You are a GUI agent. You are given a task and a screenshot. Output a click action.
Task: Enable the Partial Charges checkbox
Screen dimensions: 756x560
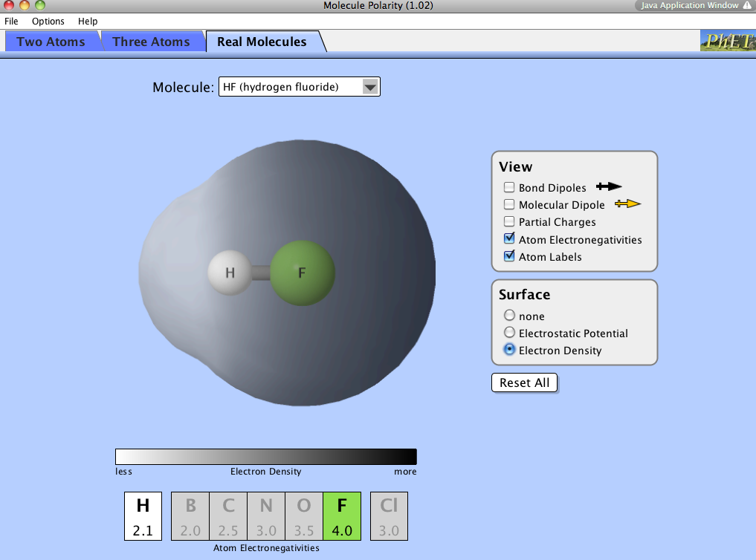point(509,221)
